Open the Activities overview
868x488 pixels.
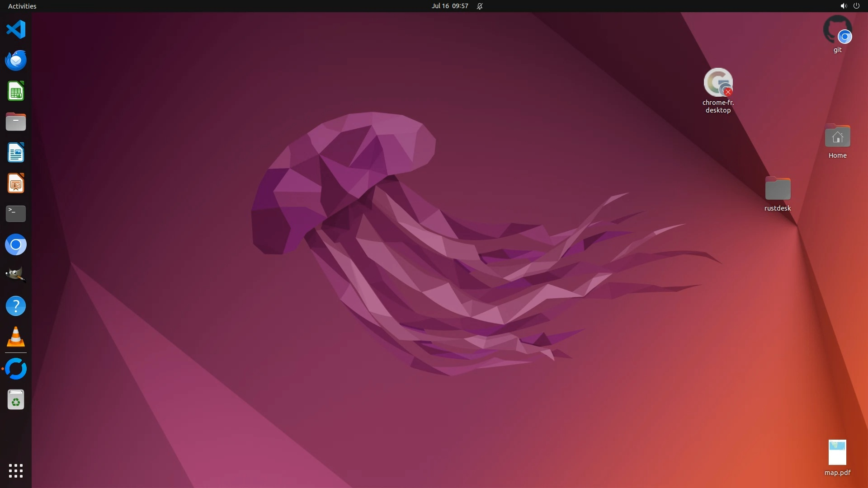[x=22, y=6]
